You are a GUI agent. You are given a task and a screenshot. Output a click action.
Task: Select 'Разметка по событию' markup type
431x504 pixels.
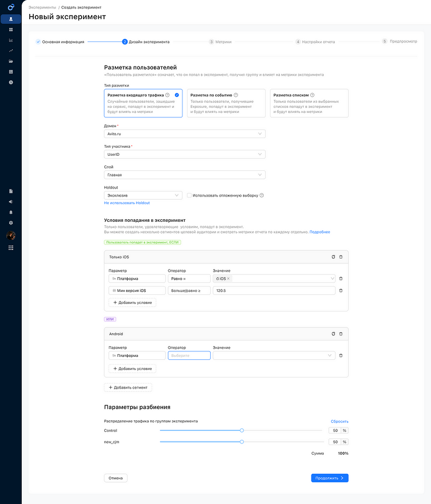[x=226, y=103]
